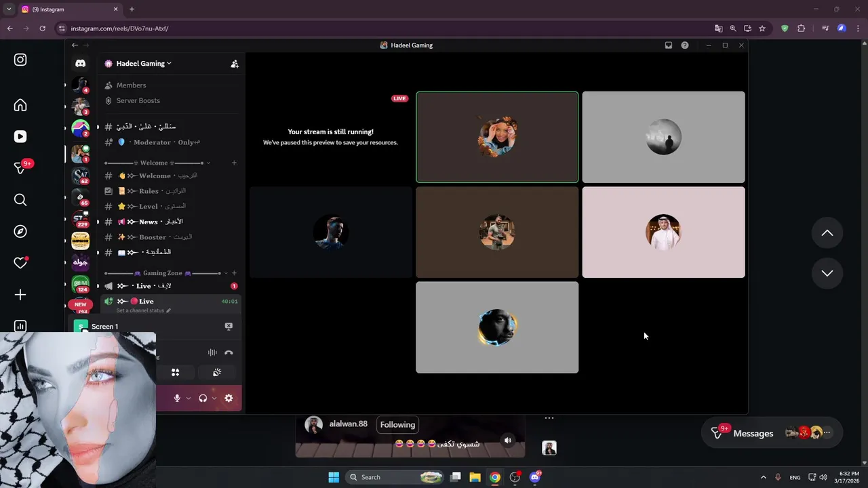Add channel to Gaming Zone category
868x488 pixels.
(234, 273)
